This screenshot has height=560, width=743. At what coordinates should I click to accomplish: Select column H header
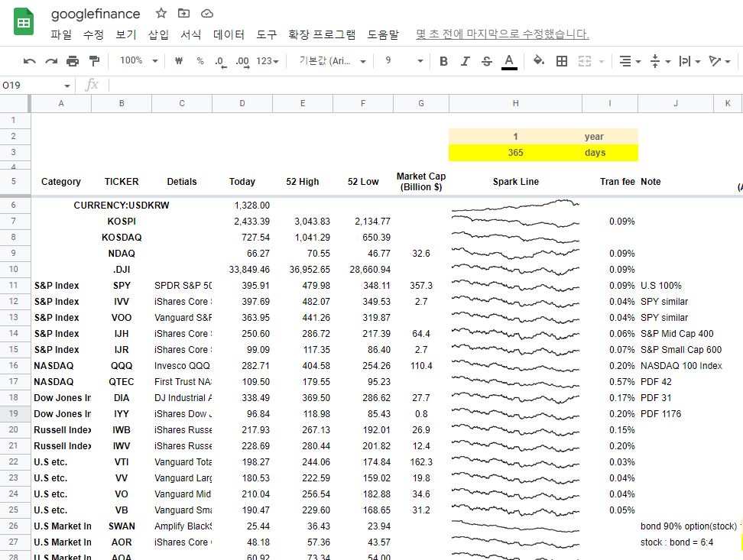click(x=515, y=103)
